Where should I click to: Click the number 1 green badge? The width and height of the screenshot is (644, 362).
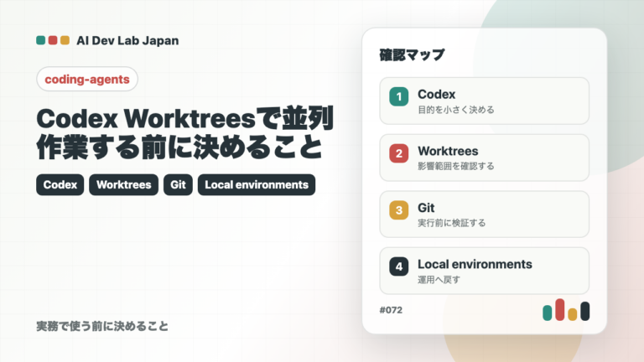pos(399,97)
